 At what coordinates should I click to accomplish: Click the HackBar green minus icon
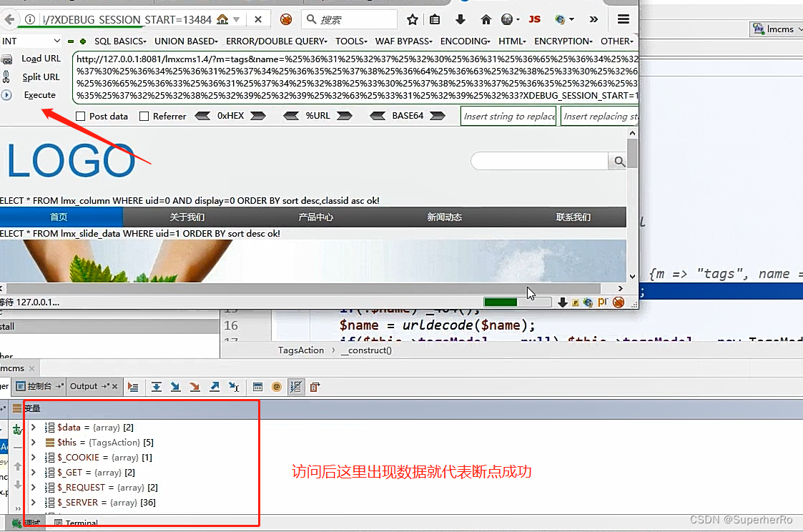pyautogui.click(x=71, y=41)
